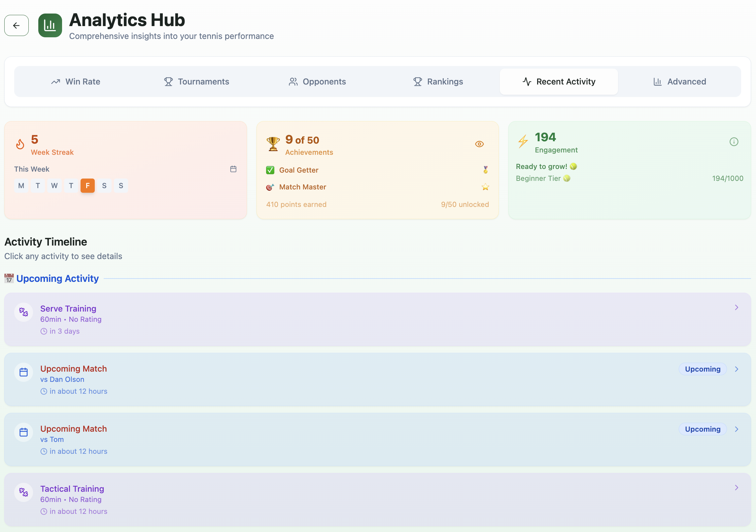Viewport: 756px width, 532px height.
Task: Expand the Upcoming Match vs Tom chevron
Action: point(736,429)
